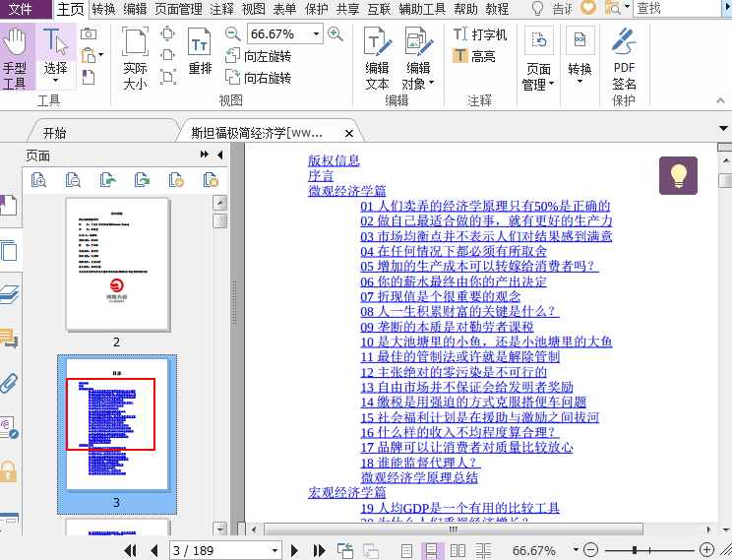This screenshot has height=560, width=732.
Task: Open the 宏观经济学篇 section link
Action: click(347, 492)
